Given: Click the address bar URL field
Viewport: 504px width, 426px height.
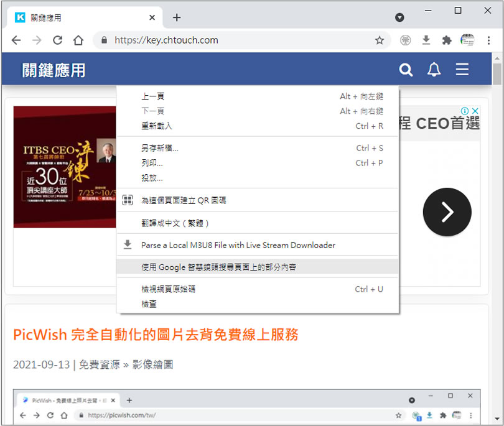Looking at the screenshot, I should [236, 40].
